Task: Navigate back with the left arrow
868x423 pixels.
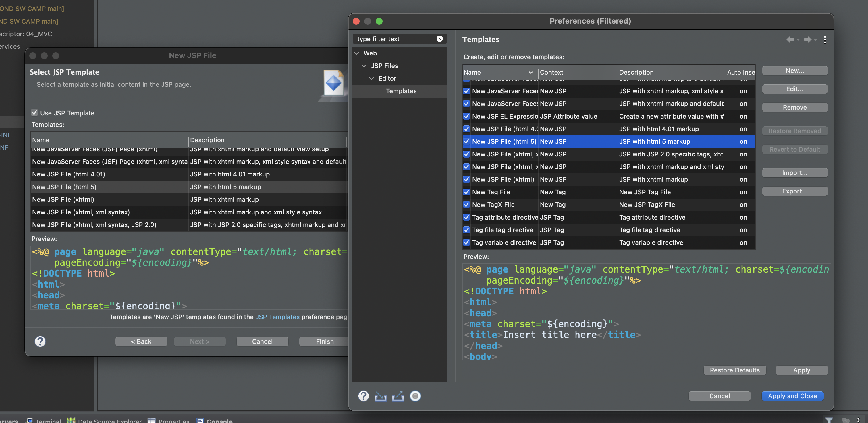Action: point(790,40)
